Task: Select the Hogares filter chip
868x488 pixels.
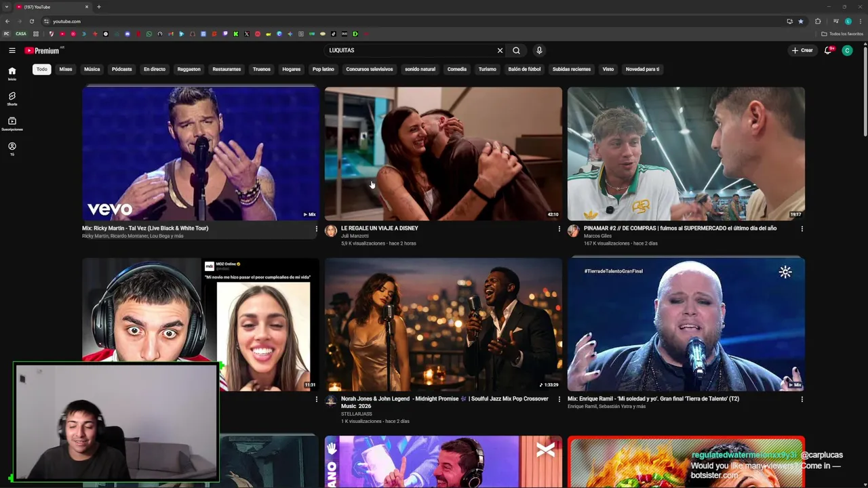Action: 292,69
